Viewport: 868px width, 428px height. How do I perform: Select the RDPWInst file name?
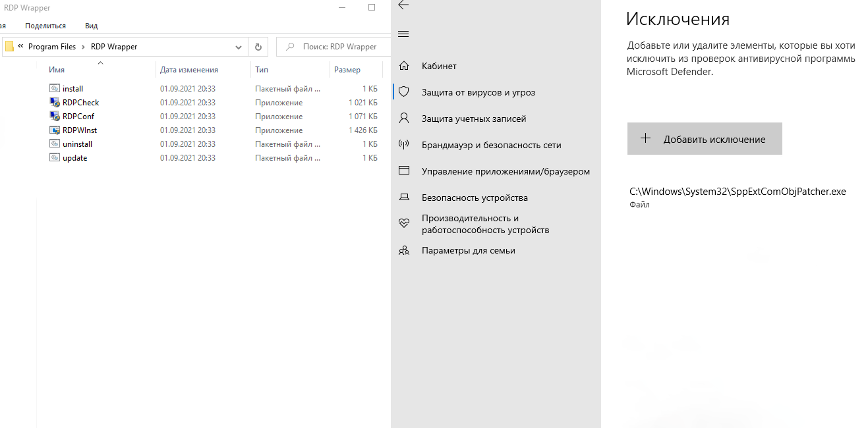pyautogui.click(x=80, y=130)
